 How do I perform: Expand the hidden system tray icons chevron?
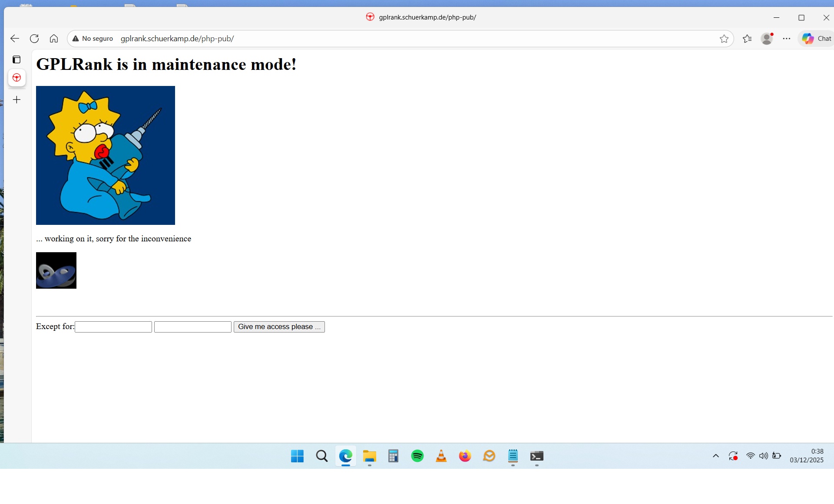click(716, 456)
